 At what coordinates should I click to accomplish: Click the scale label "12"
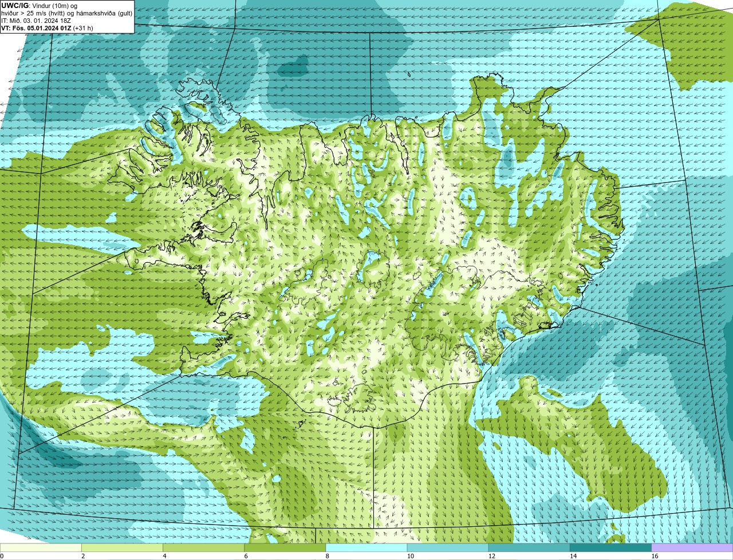(491, 556)
